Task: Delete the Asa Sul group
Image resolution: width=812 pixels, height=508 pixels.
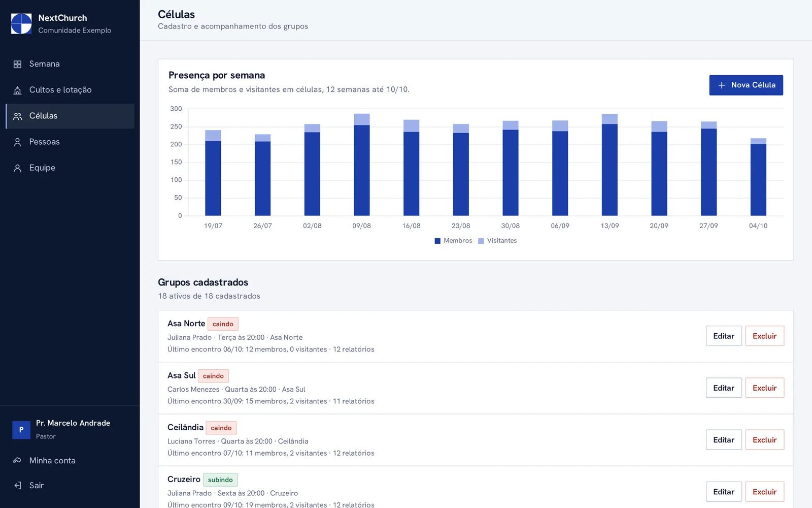Action: 764,388
